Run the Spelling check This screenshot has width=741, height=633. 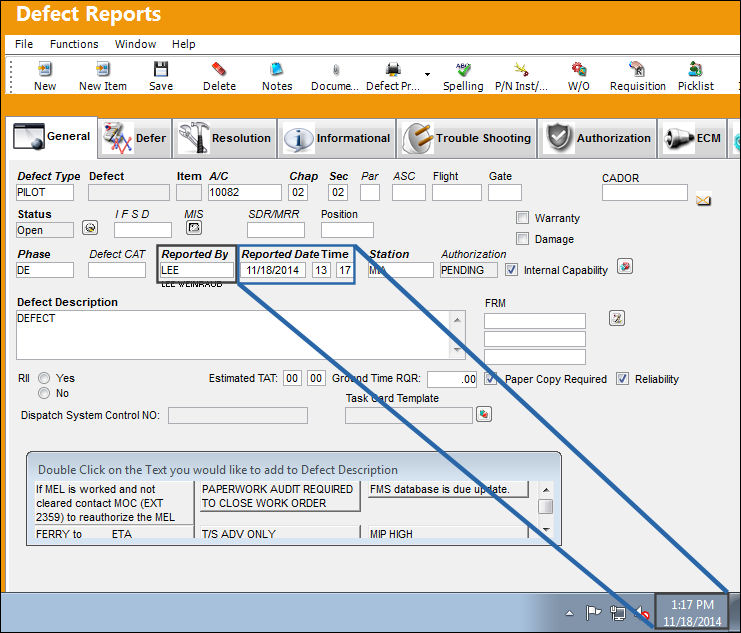[463, 76]
